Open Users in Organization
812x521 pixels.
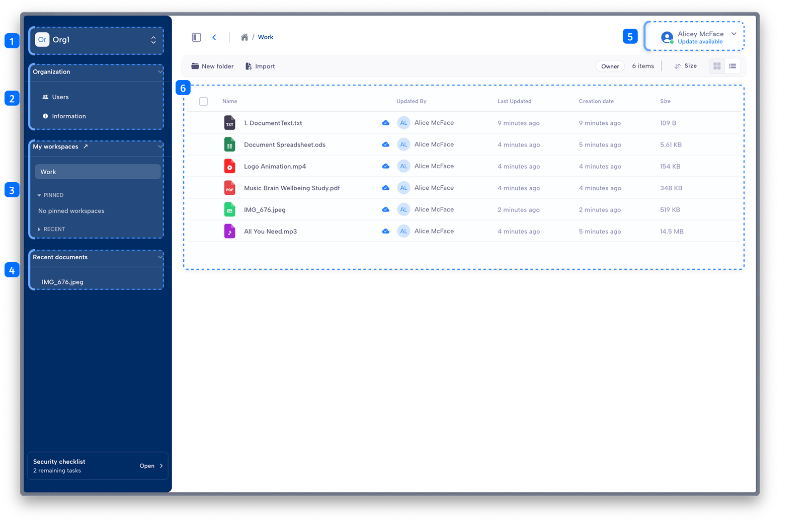(60, 97)
